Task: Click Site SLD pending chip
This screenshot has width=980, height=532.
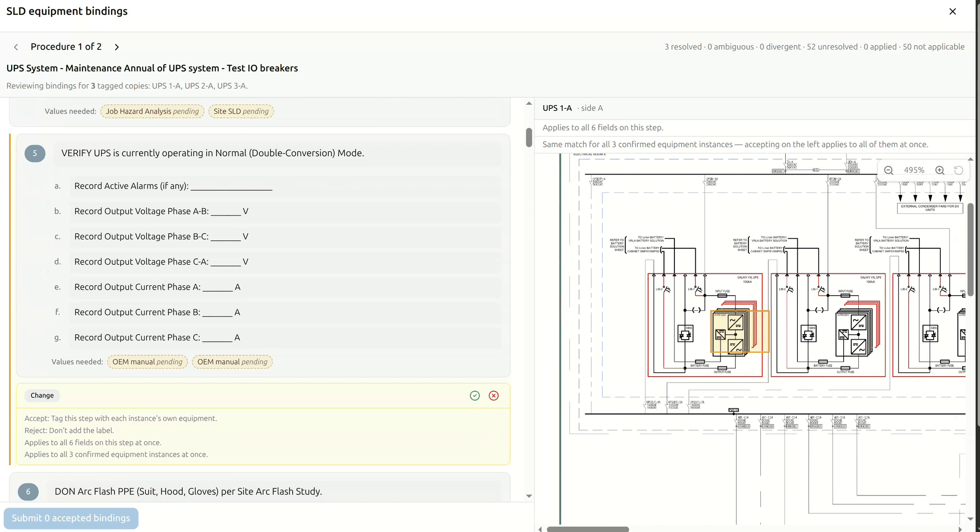Action: 241,111
